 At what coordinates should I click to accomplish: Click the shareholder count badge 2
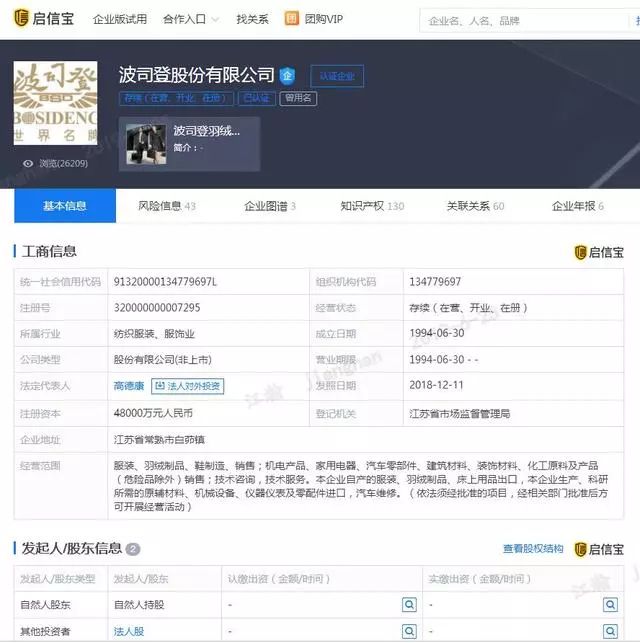click(133, 549)
